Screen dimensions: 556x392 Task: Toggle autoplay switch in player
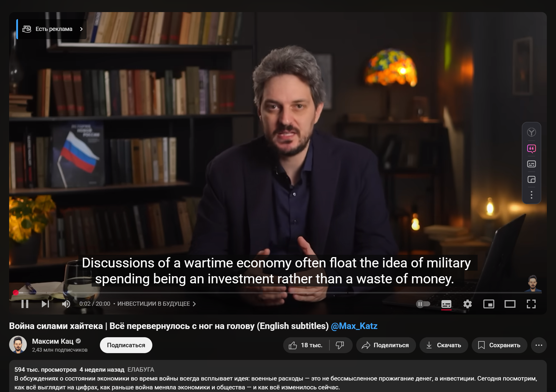tap(423, 304)
